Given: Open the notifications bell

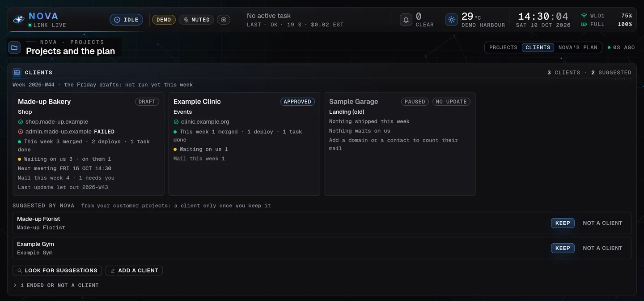Looking at the screenshot, I should (x=406, y=20).
